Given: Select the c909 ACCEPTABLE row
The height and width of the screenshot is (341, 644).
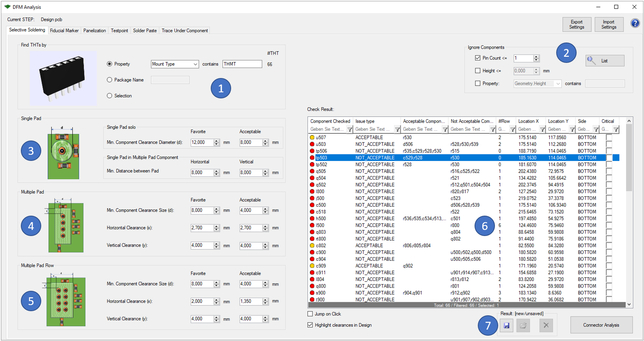Looking at the screenshot, I should pos(464,266).
